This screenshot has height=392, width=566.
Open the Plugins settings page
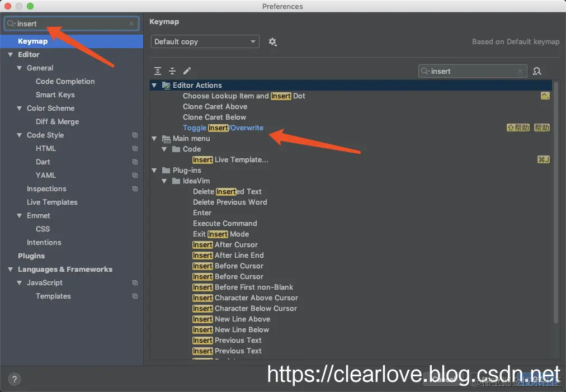point(31,256)
